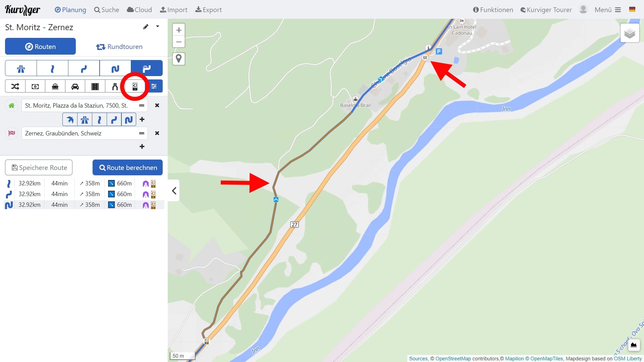
Task: Click the Speichere Route button
Action: (x=39, y=168)
